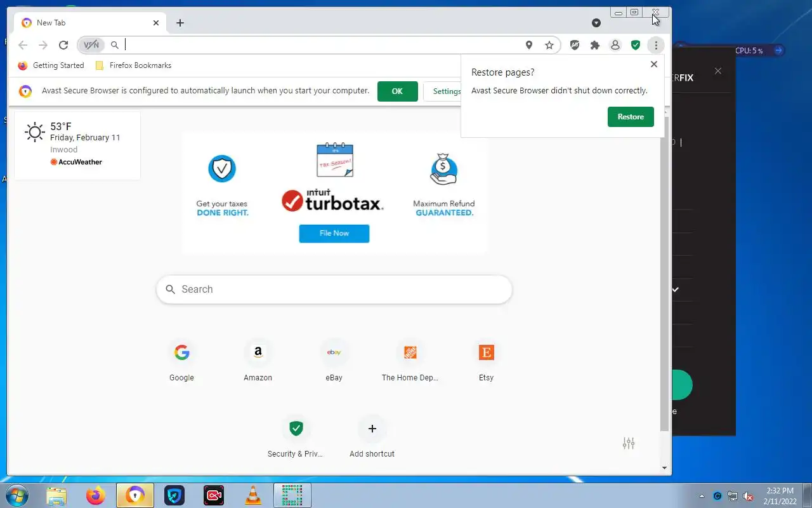
Task: Click the page Search box
Action: point(334,289)
